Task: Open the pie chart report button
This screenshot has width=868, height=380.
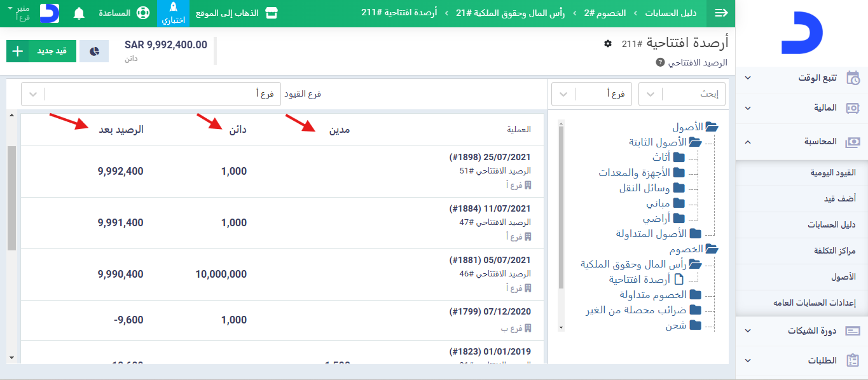Action: click(x=94, y=51)
